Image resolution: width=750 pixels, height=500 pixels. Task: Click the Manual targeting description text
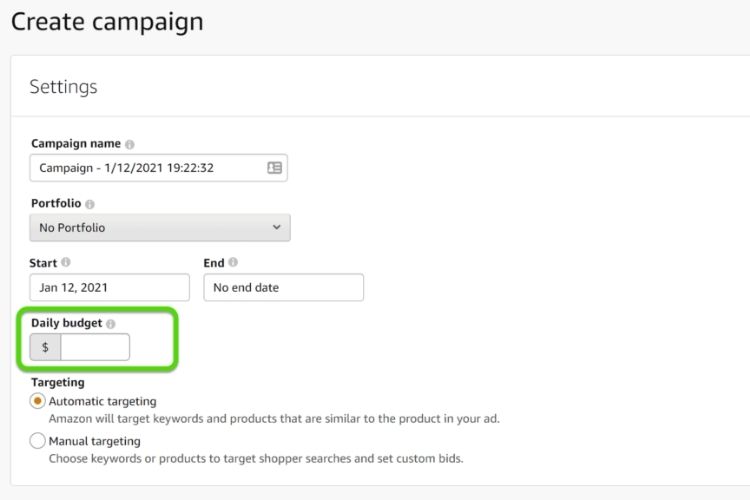(256, 459)
